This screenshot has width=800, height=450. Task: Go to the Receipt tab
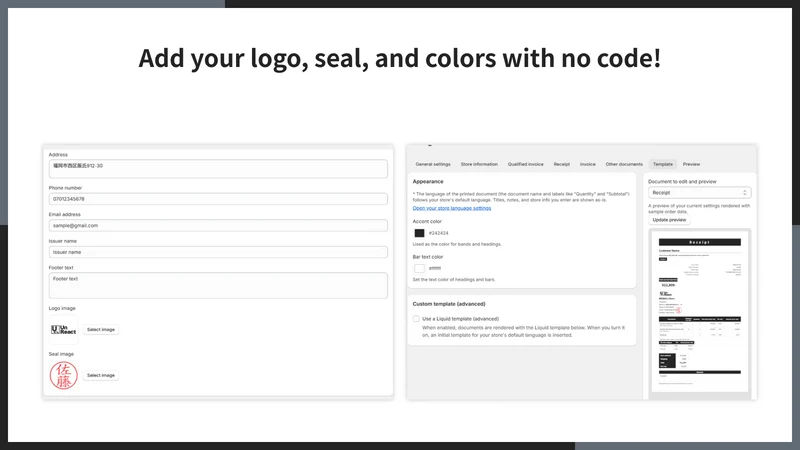pos(562,164)
